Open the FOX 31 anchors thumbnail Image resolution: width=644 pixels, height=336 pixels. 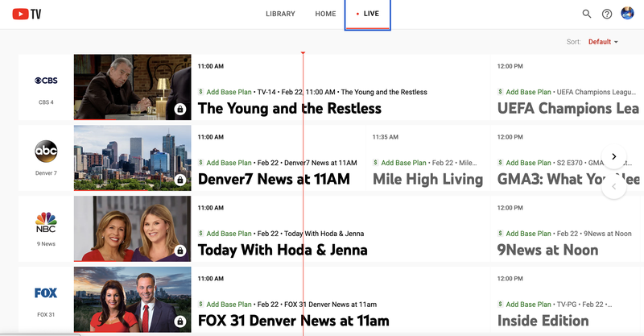coord(132,300)
